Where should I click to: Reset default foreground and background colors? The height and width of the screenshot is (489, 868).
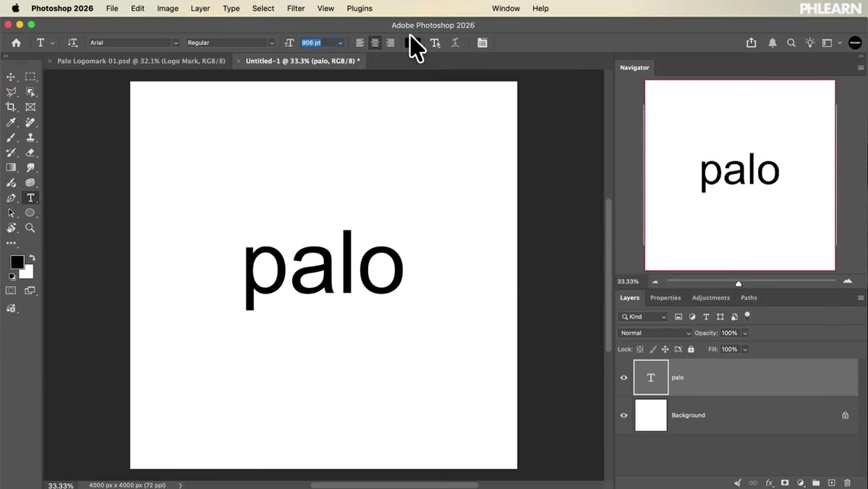(12, 276)
